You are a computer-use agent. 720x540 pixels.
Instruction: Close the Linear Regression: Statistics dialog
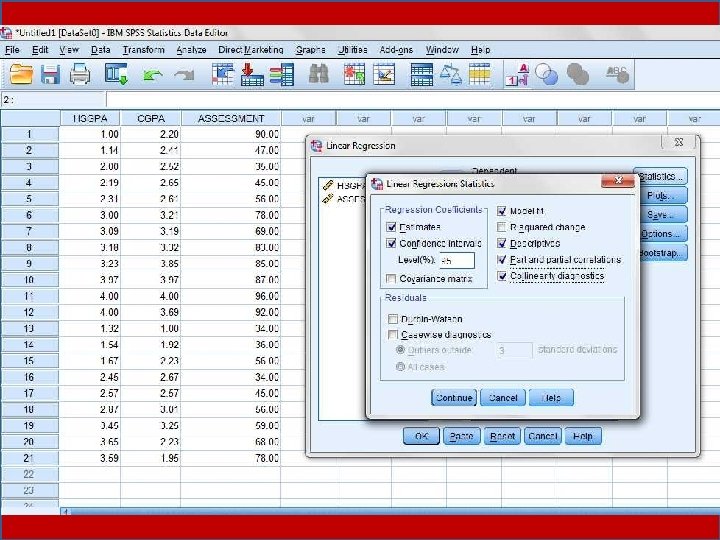[618, 180]
